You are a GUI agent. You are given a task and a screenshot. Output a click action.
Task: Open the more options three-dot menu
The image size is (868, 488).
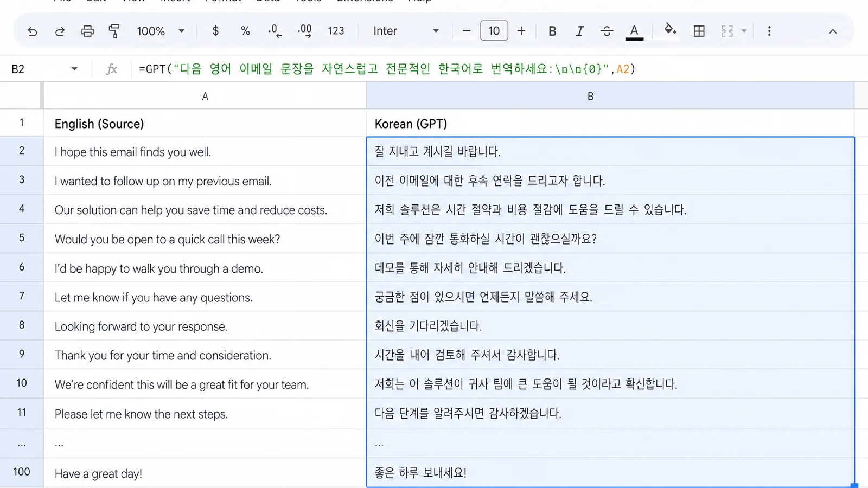click(x=769, y=31)
